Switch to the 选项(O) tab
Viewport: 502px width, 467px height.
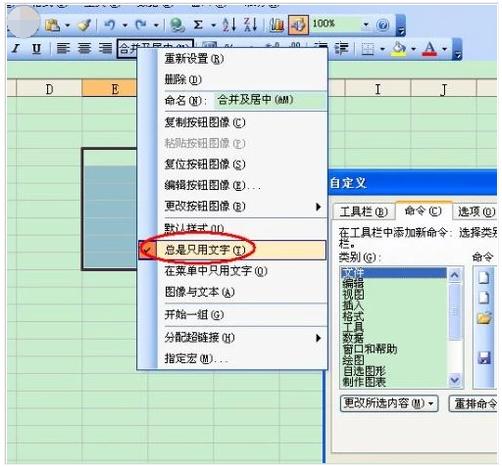coord(476,211)
